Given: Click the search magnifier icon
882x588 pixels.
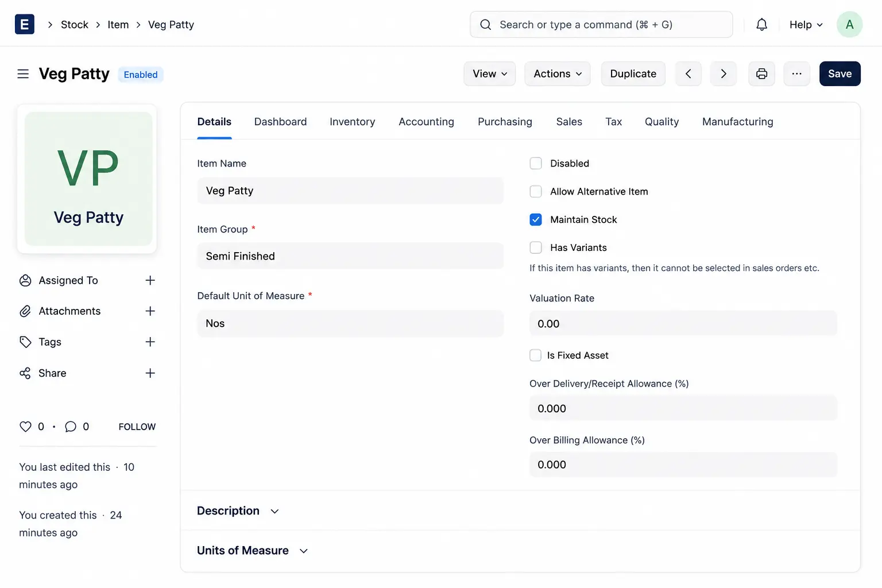Looking at the screenshot, I should (x=486, y=25).
